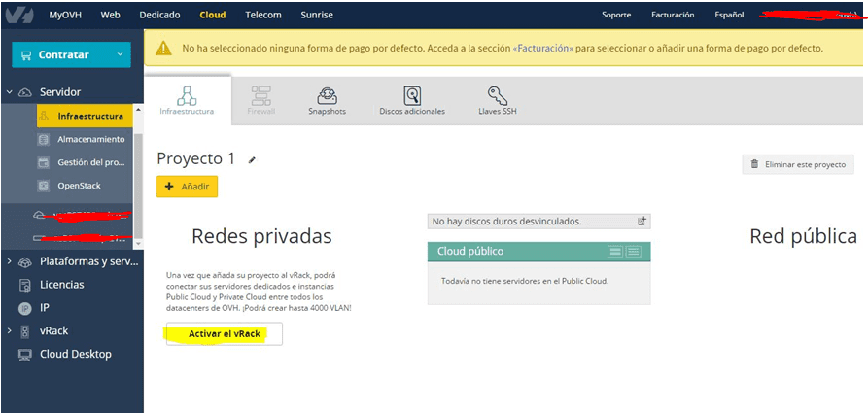Open the MyOVH menu
Viewport: 868px width, 413px height.
(x=65, y=15)
